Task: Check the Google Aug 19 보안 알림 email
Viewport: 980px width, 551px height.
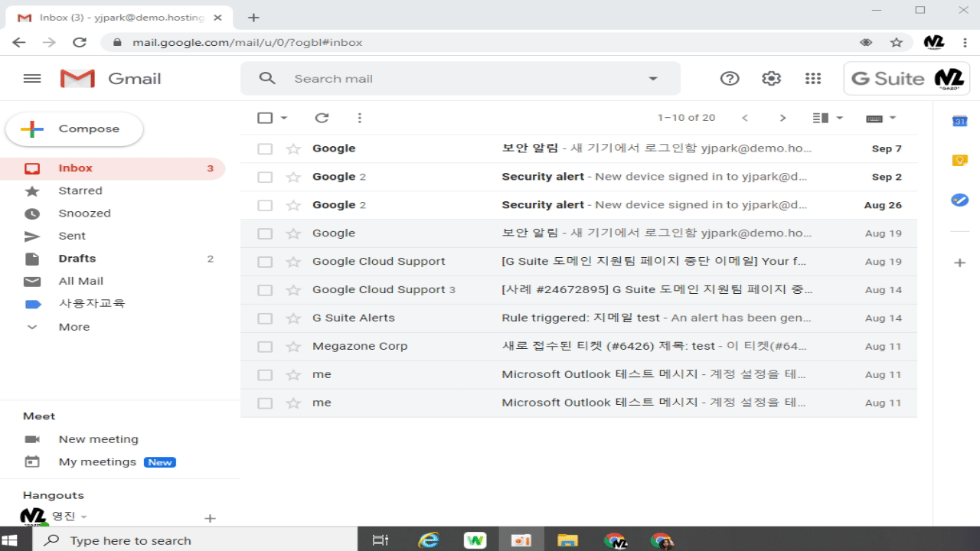Action: click(x=265, y=233)
